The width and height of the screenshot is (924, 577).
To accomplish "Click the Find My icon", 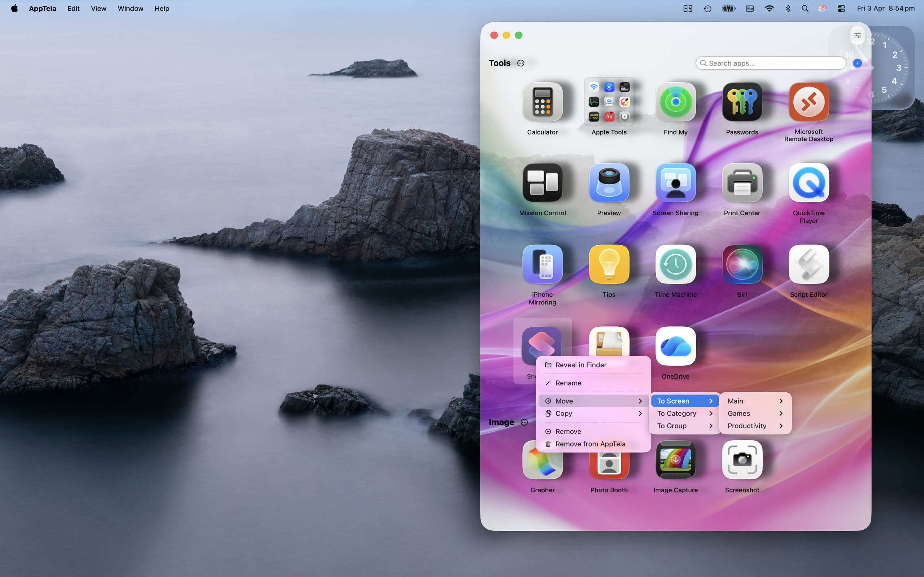I will point(675,102).
